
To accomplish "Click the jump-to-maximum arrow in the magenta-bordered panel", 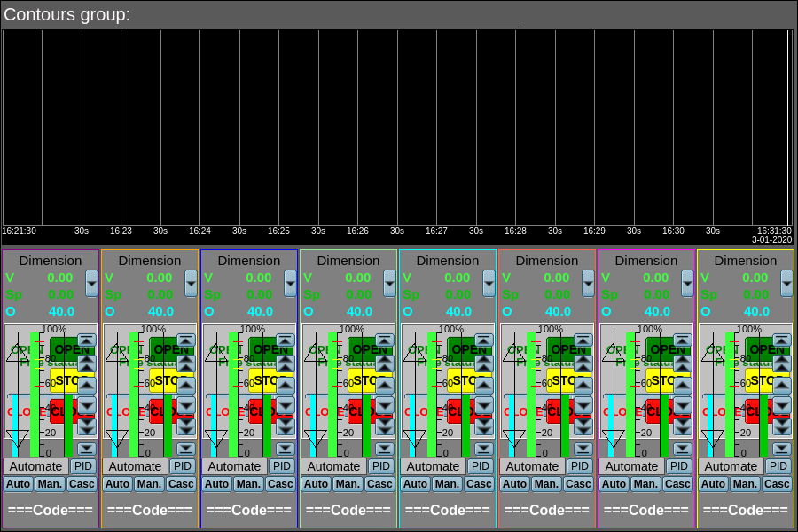I will pyautogui.click(x=682, y=340).
